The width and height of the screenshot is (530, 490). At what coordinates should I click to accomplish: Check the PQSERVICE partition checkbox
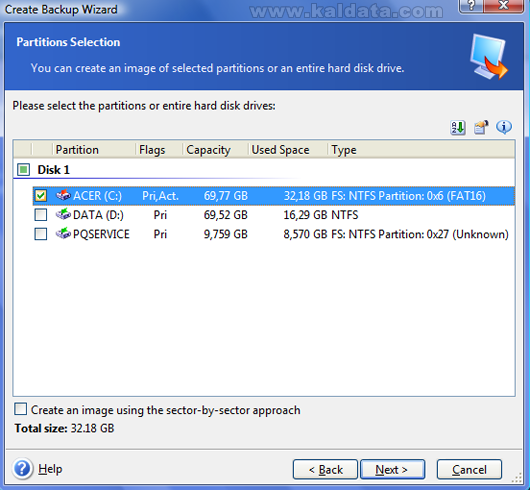click(41, 234)
